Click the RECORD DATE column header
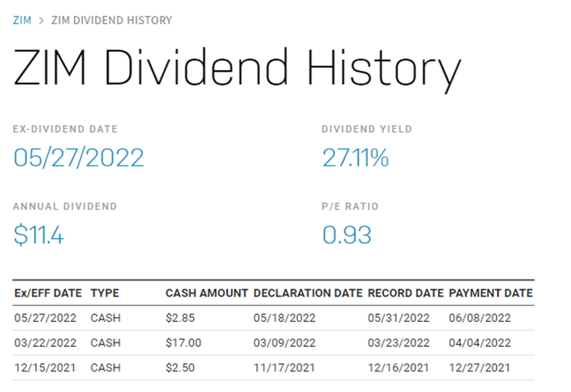 [405, 293]
